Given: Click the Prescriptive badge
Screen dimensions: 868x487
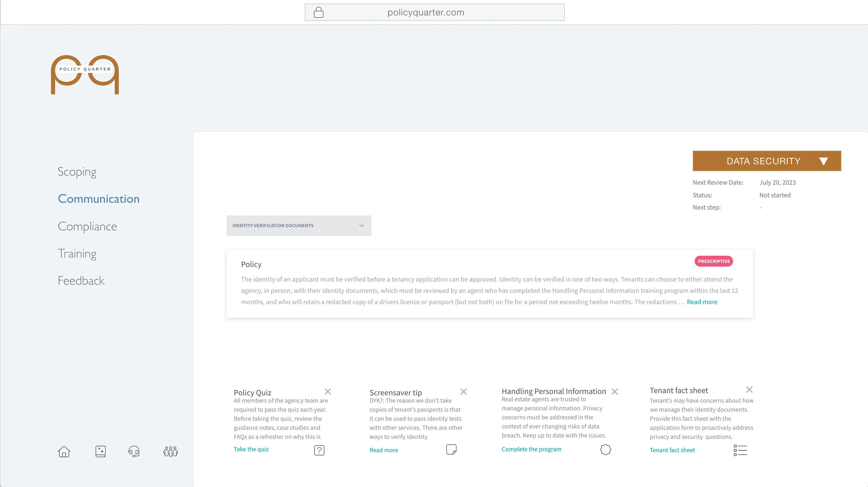Looking at the screenshot, I should point(714,261).
